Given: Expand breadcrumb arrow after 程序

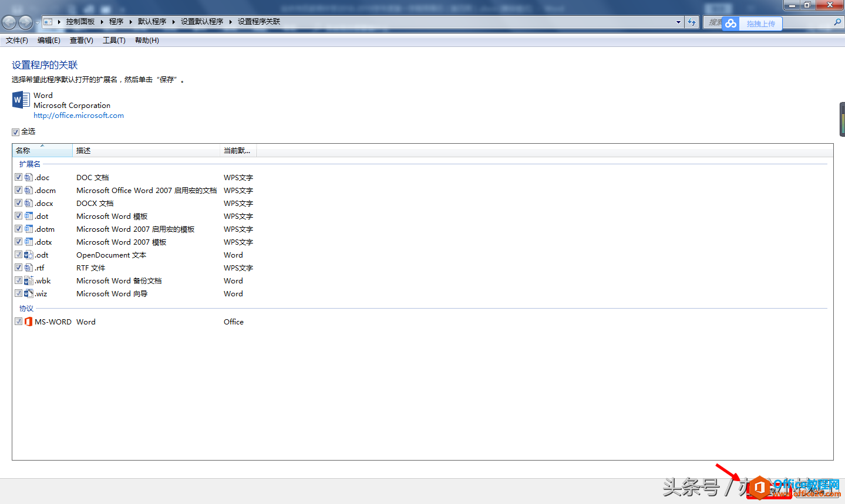Looking at the screenshot, I should (130, 22).
